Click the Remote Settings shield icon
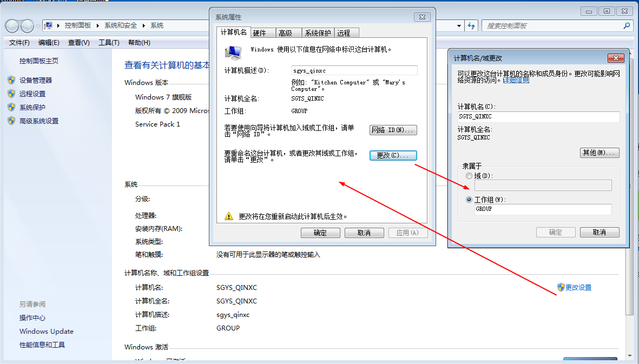 click(11, 94)
